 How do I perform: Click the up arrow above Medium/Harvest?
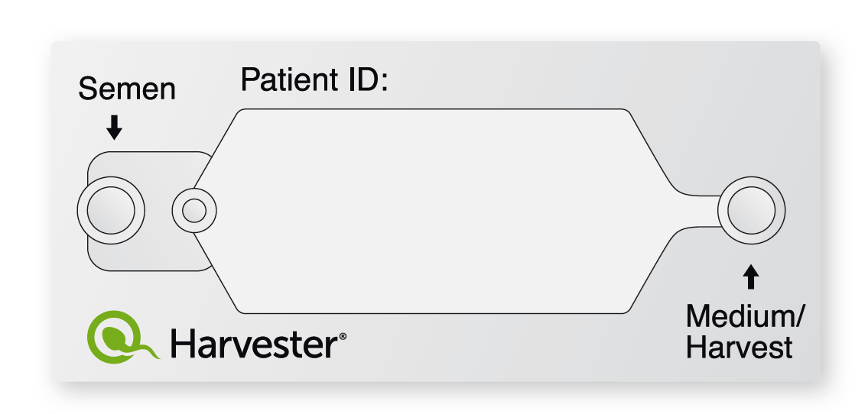pyautogui.click(x=751, y=277)
